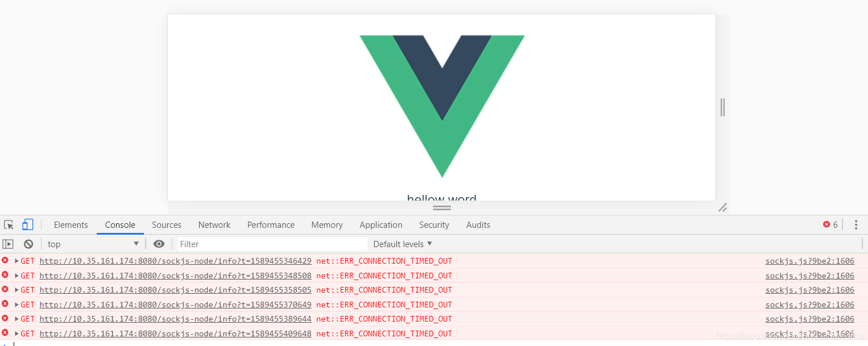Grab the right viewport width handle

pyautogui.click(x=722, y=107)
